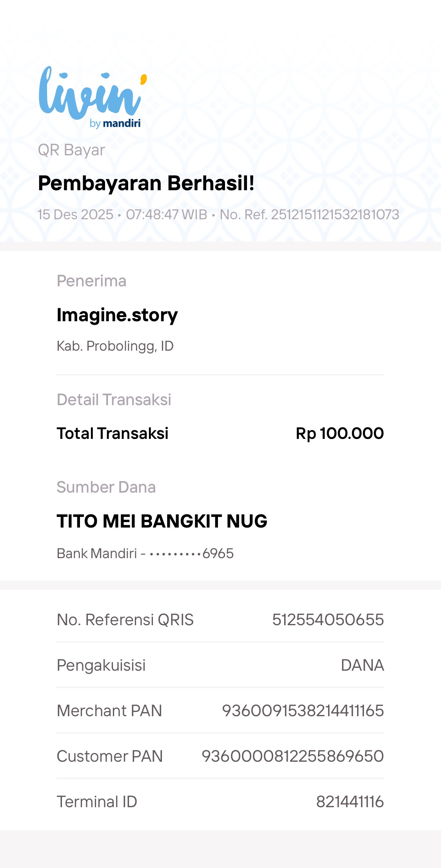This screenshot has height=868, width=441.
Task: Select the Rp 100.000 amount
Action: pyautogui.click(x=339, y=433)
